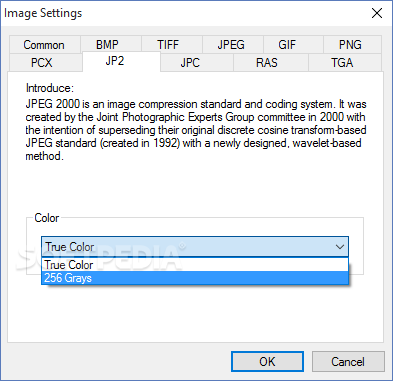
Task: Choose True Color from dropdown list
Action: click(x=195, y=265)
